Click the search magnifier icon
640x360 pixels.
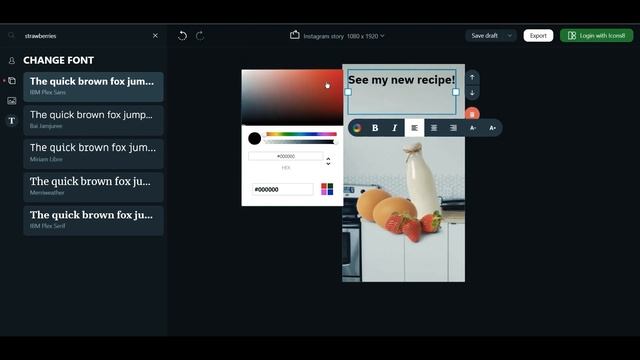pyautogui.click(x=11, y=36)
